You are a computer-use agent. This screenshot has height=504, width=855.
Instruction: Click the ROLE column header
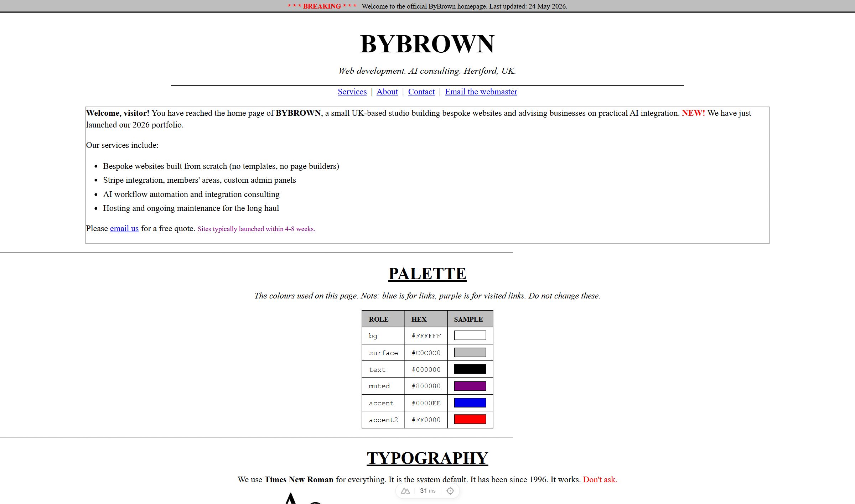[383, 319]
